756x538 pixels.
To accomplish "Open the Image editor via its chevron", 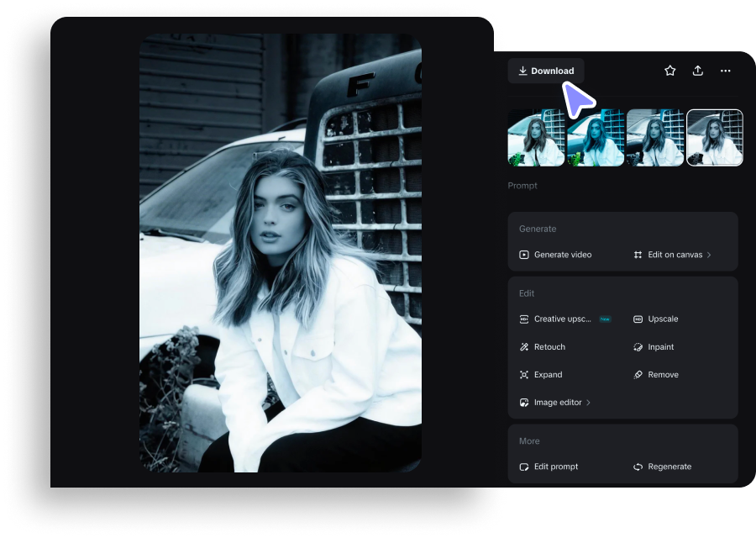I will (x=588, y=402).
